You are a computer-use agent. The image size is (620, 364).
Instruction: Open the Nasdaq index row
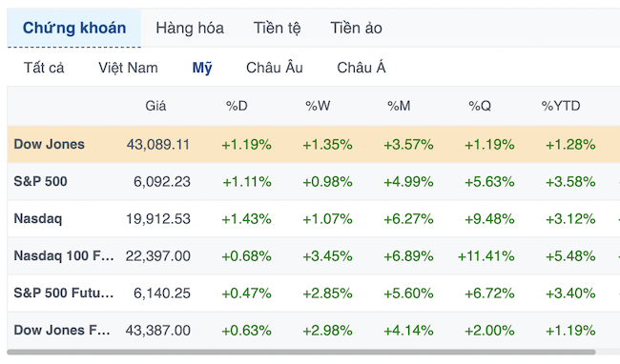(x=314, y=219)
